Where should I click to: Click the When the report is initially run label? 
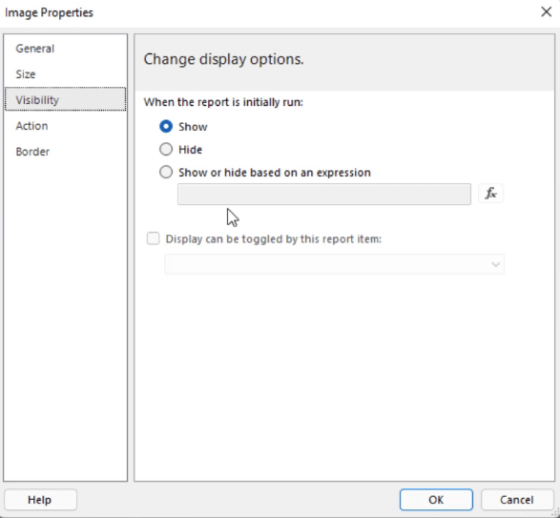223,102
